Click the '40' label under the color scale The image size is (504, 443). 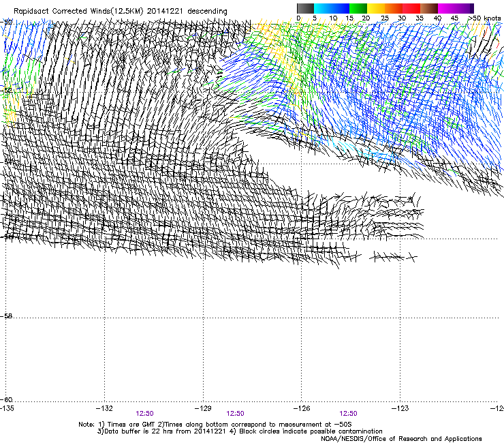point(437,18)
